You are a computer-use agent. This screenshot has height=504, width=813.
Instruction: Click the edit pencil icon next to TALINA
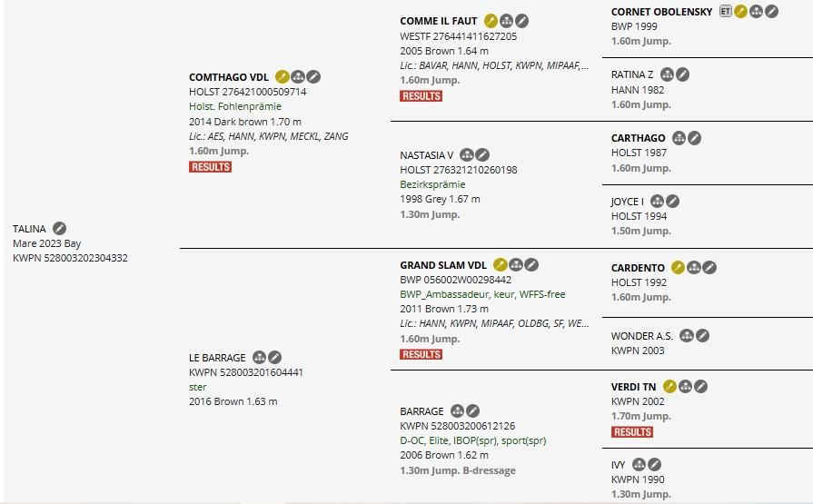click(x=60, y=228)
